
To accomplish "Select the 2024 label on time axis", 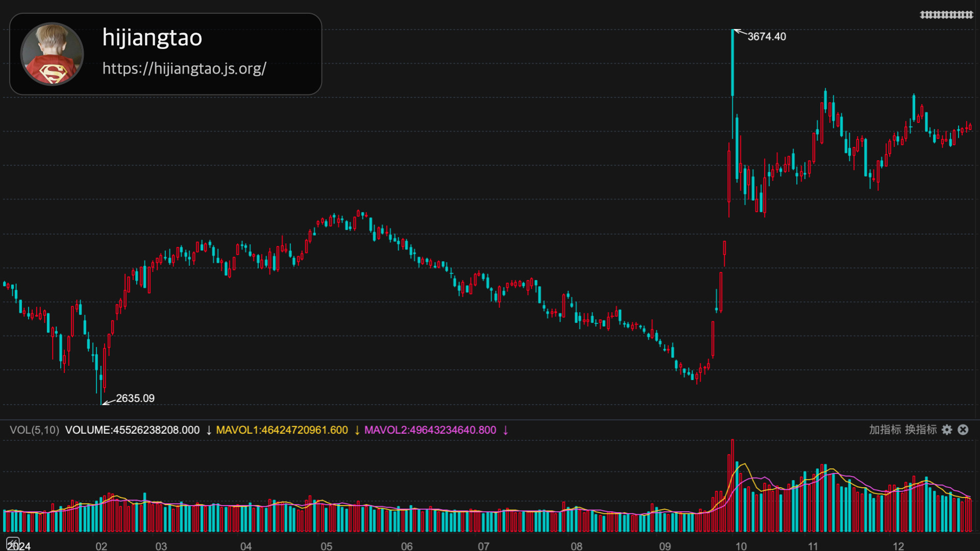I will click(x=19, y=546).
